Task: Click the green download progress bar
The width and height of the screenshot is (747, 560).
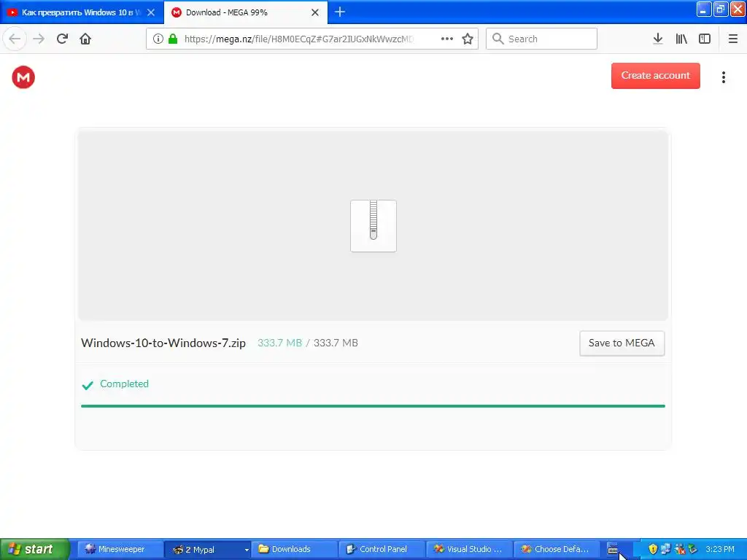Action: pyautogui.click(x=373, y=406)
